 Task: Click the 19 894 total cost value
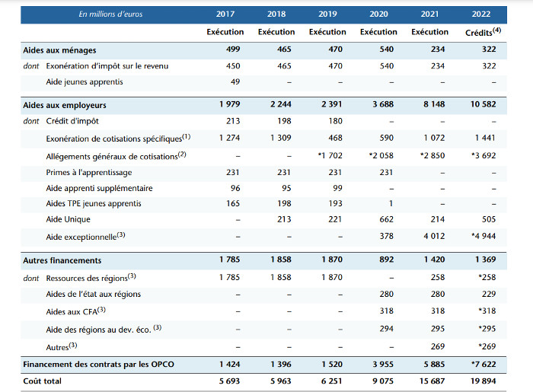tap(483, 381)
